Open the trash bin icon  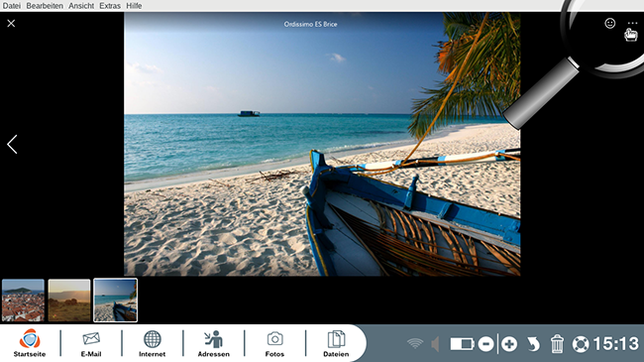557,344
